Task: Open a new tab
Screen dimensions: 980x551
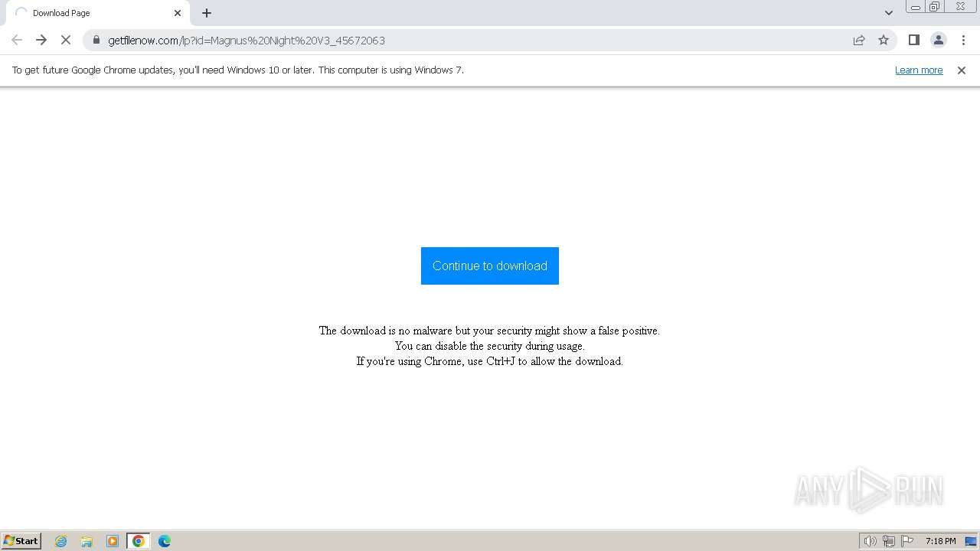Action: tap(207, 13)
